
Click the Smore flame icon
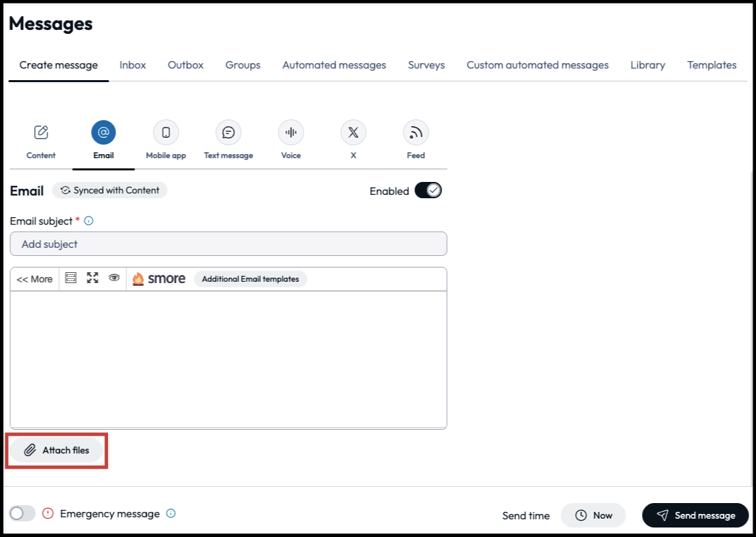(x=138, y=278)
